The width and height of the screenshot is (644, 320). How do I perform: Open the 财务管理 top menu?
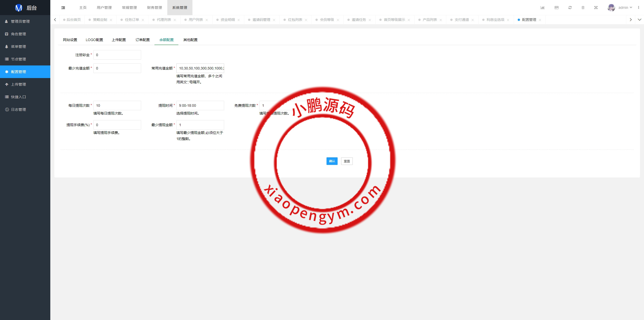click(154, 8)
